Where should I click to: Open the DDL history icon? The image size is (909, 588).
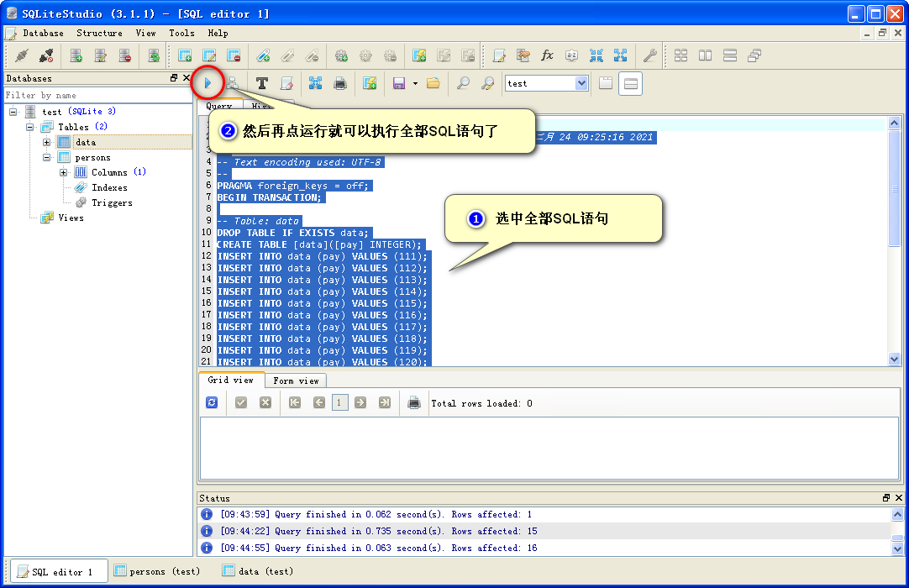(x=523, y=55)
